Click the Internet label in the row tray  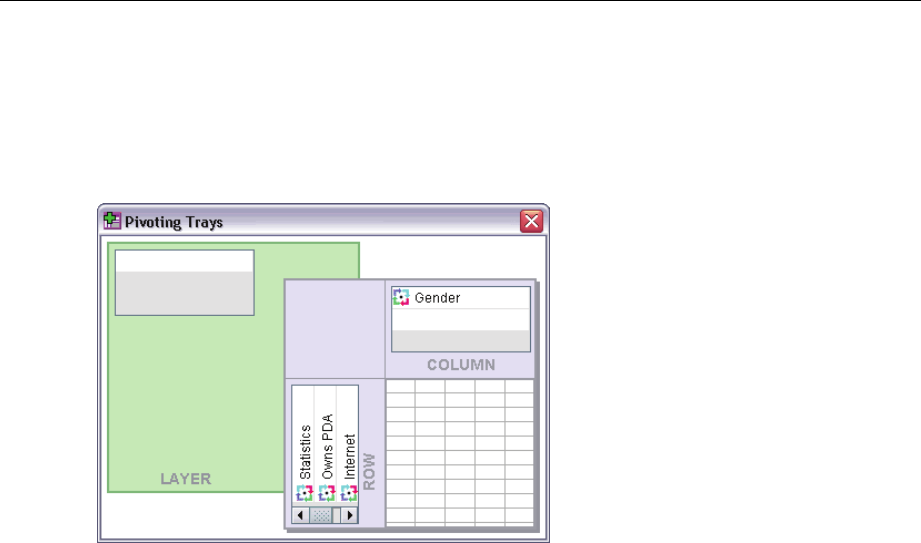pos(349,457)
